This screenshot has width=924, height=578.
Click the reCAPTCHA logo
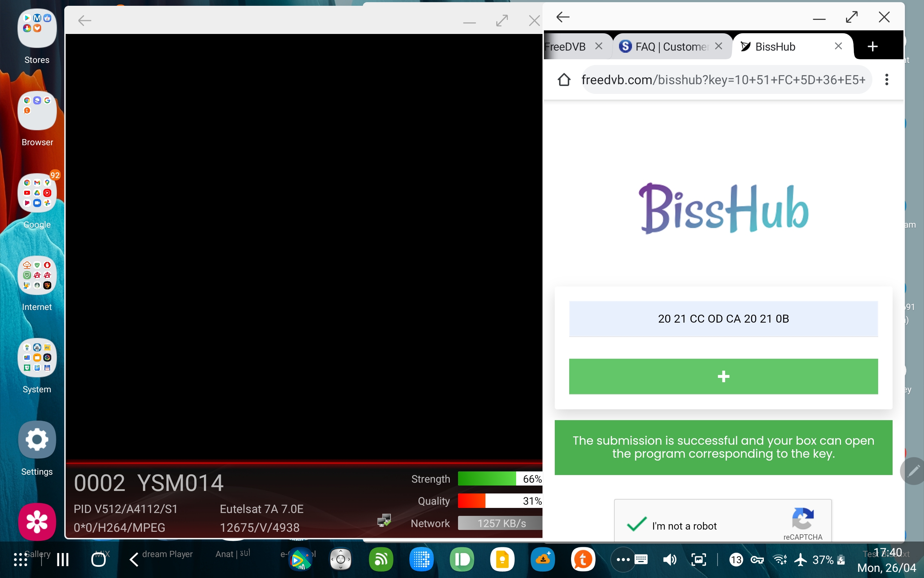click(803, 518)
